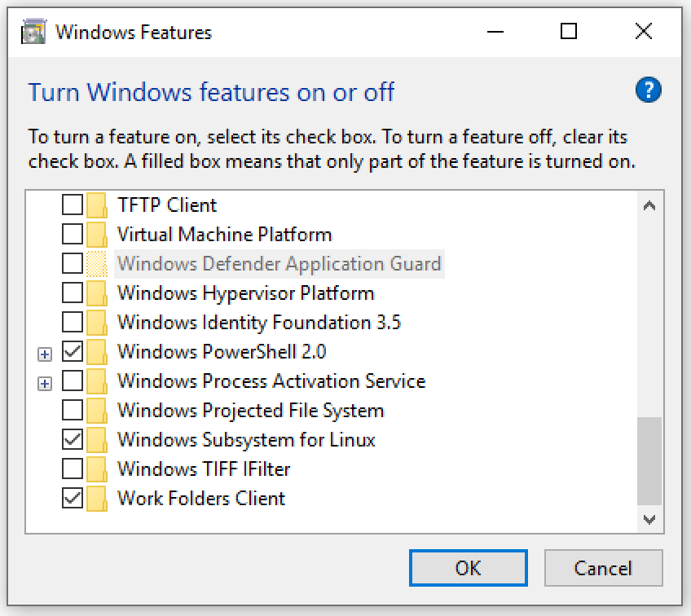This screenshot has height=616, width=691.
Task: Click the TFTP Client folder icon
Action: [x=96, y=205]
